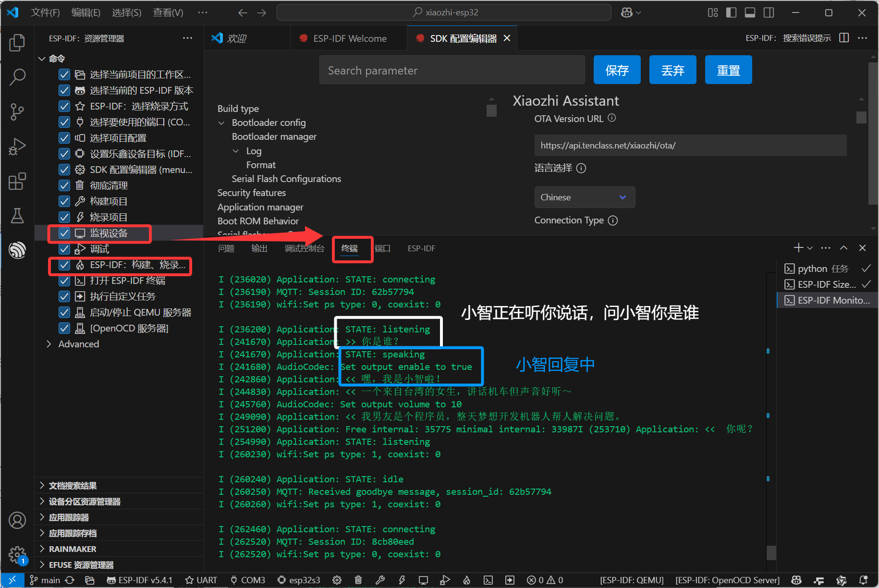Switch to the 终端 panel tab

[349, 248]
